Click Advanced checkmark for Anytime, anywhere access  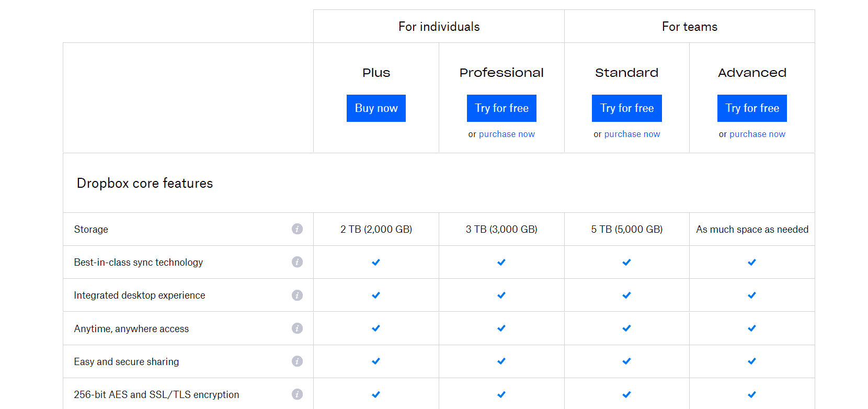[x=752, y=328]
